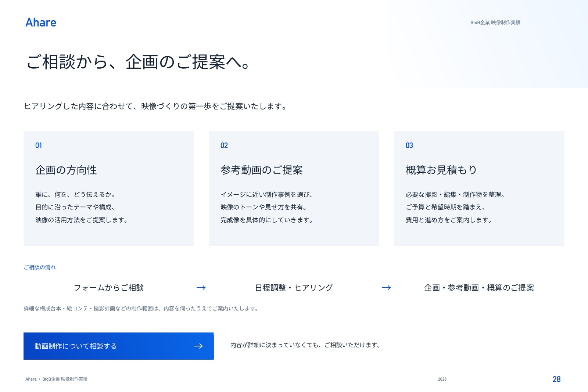
Task: Click the 企画の方向性 card title
Action: (x=66, y=170)
